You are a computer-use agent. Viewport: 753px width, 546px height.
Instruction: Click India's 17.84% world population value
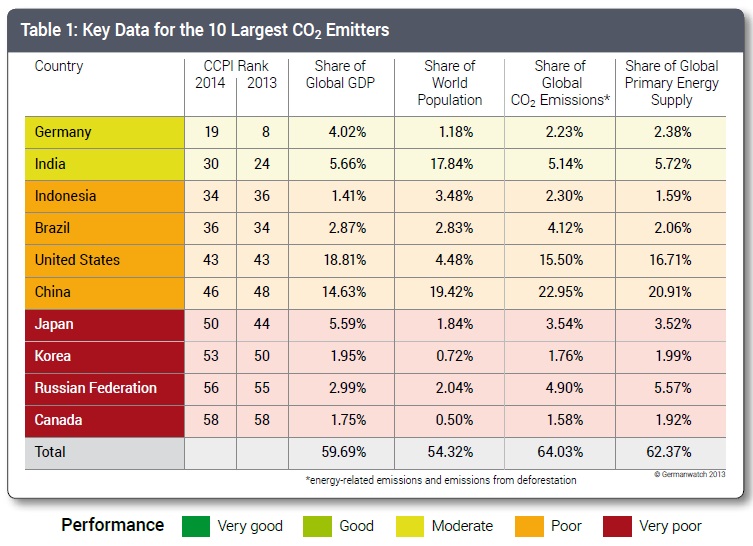(x=450, y=164)
